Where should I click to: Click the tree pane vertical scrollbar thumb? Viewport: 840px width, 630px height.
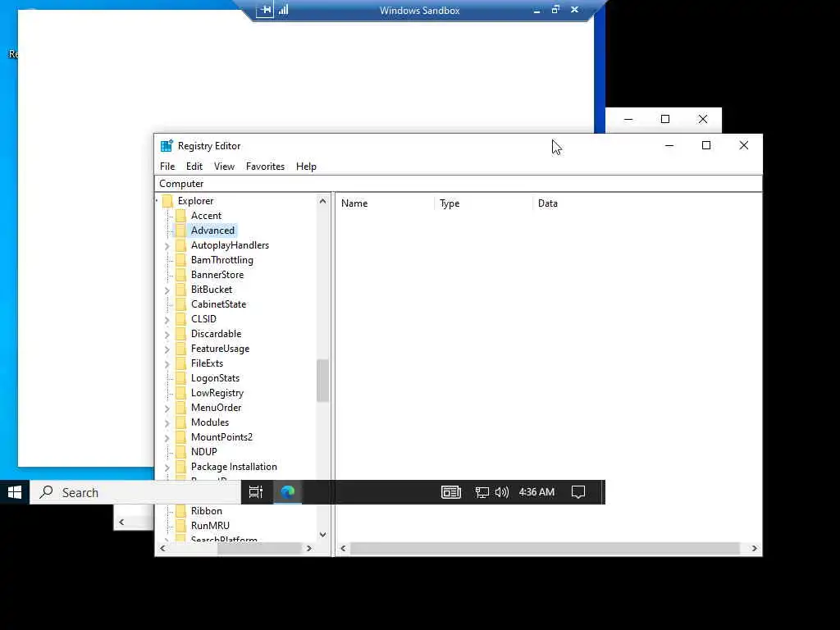(x=322, y=381)
